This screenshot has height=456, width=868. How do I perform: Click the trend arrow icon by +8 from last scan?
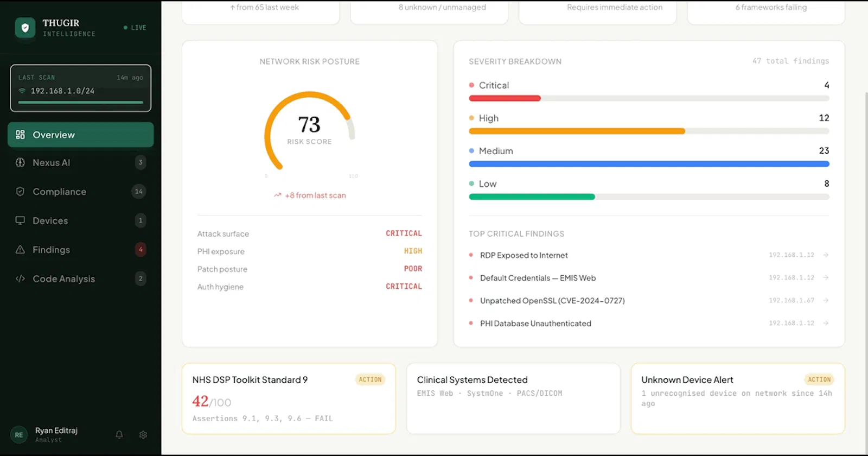(x=278, y=195)
